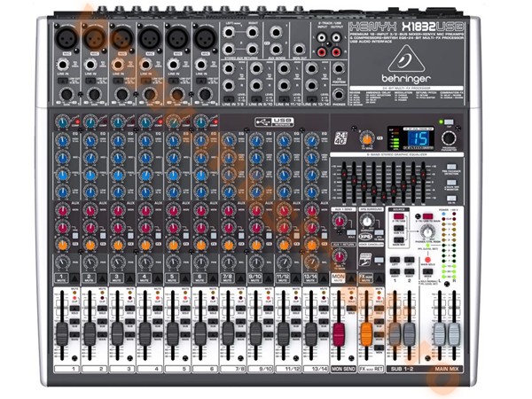Screen dimensions: 532x399
Task: Click channel 4 EQ low knob
Action: pos(145,192)
